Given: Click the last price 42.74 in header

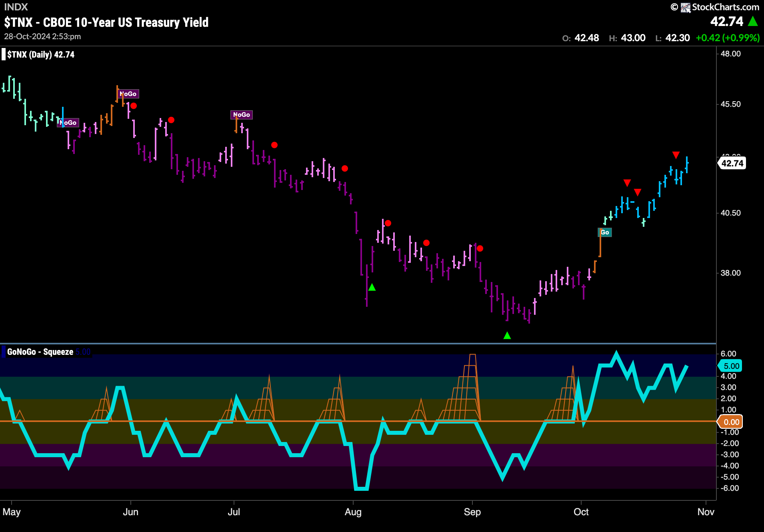Looking at the screenshot, I should point(726,21).
